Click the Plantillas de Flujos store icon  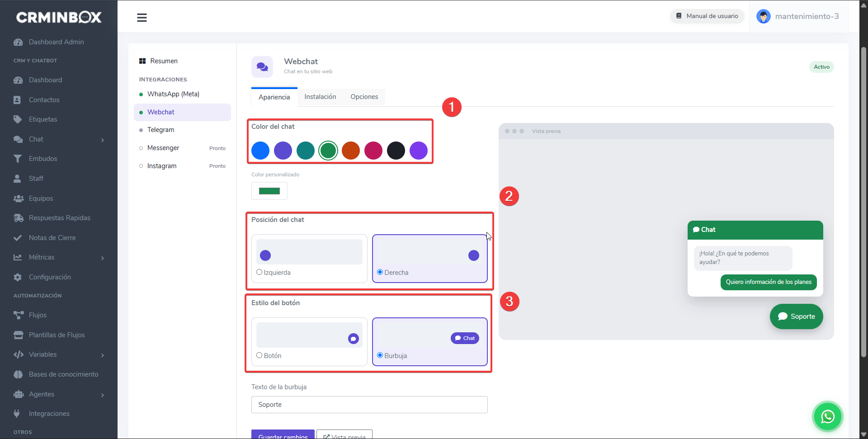tap(19, 335)
